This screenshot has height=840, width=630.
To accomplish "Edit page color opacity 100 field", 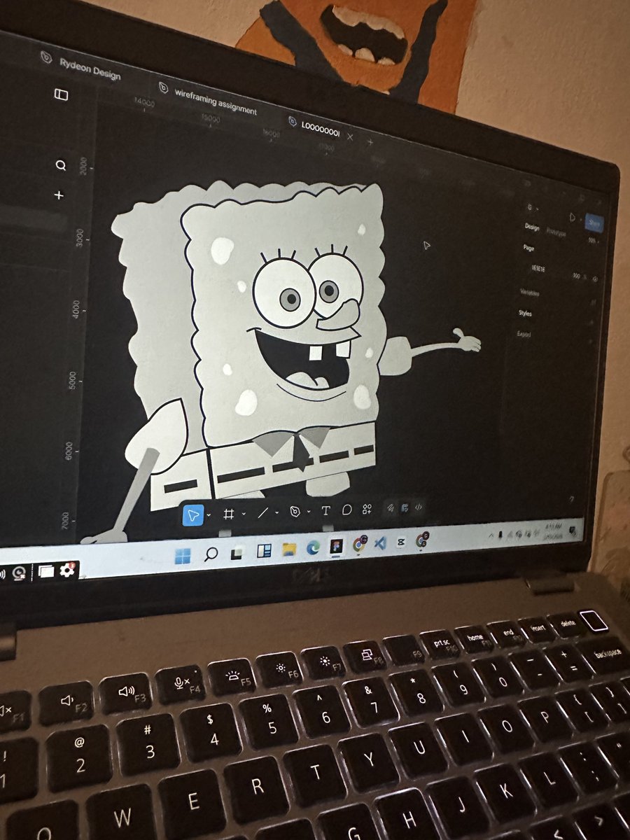I will (576, 276).
